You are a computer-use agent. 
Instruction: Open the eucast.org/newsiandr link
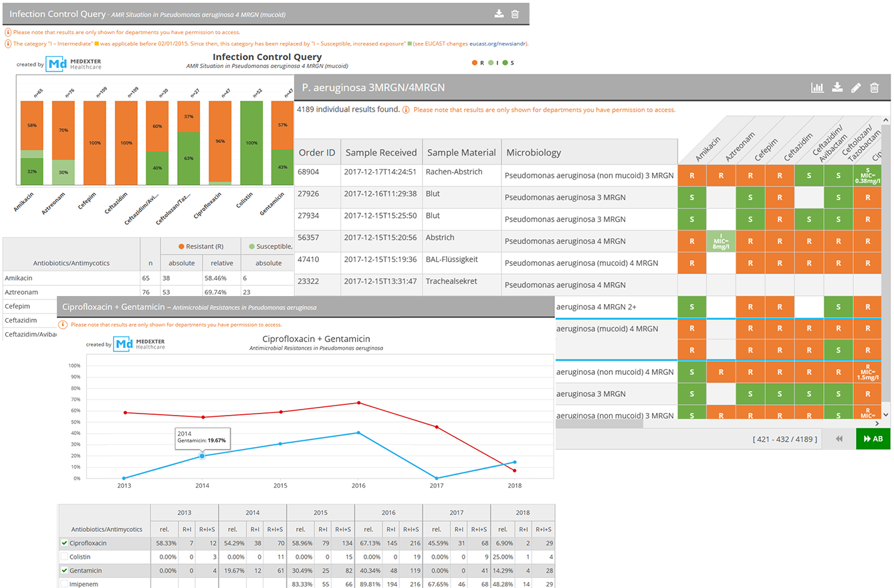click(498, 43)
